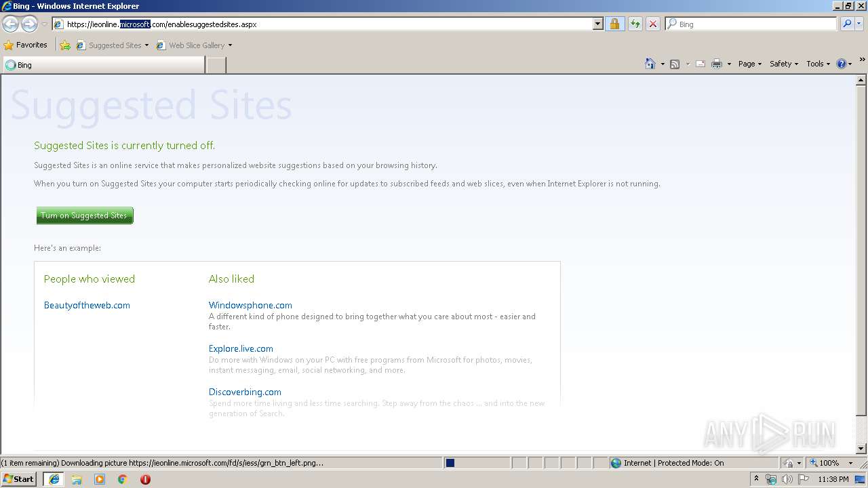Select the Bing browser tab
The image size is (868, 488).
click(103, 65)
